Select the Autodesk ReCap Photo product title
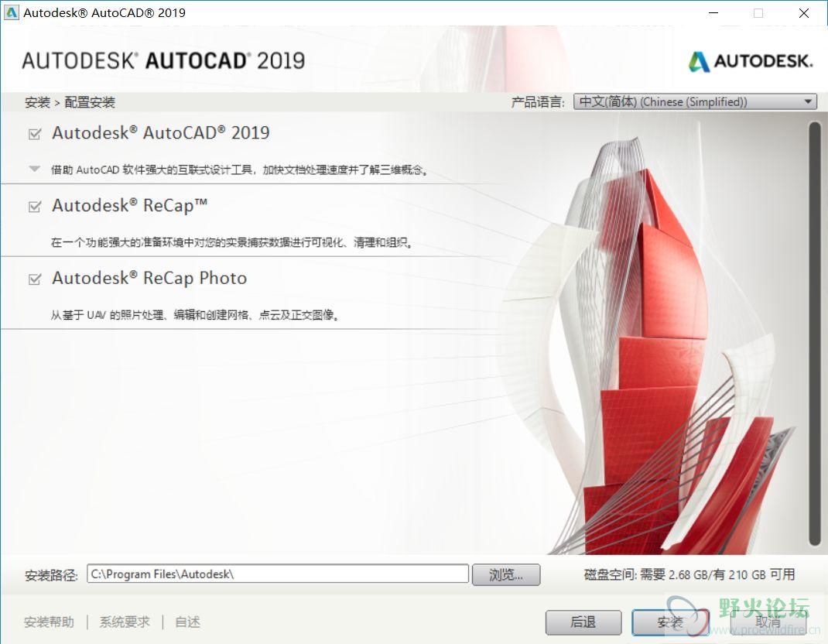The image size is (828, 644). [x=149, y=278]
